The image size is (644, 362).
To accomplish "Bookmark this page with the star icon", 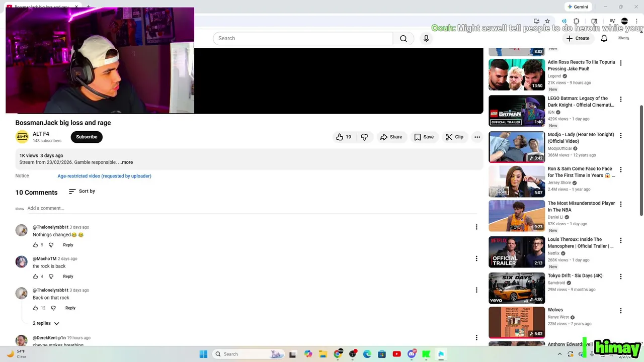I will click(x=547, y=21).
